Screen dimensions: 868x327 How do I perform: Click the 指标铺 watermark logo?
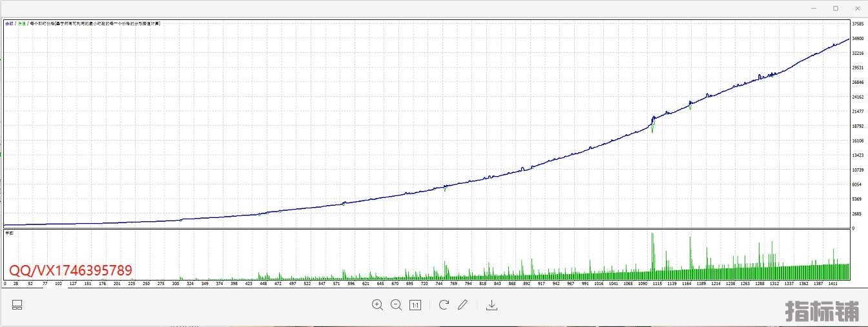pyautogui.click(x=823, y=312)
